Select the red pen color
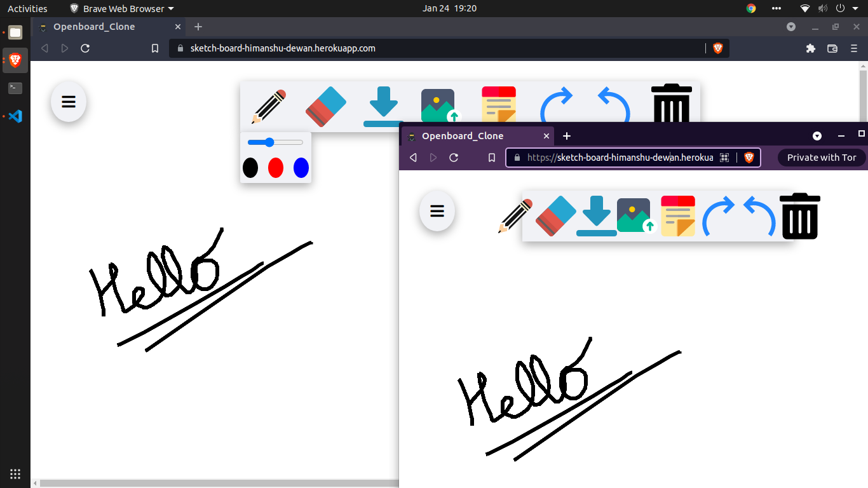The width and height of the screenshot is (868, 488). point(275,168)
